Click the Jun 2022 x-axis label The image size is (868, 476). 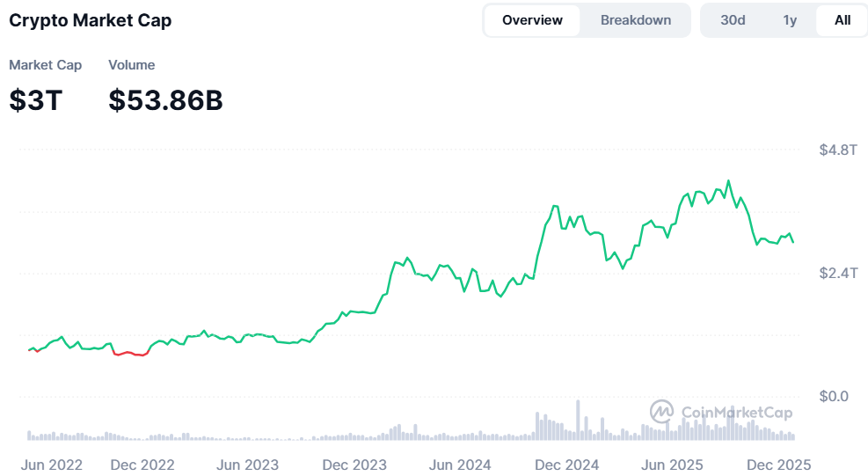tap(51, 465)
